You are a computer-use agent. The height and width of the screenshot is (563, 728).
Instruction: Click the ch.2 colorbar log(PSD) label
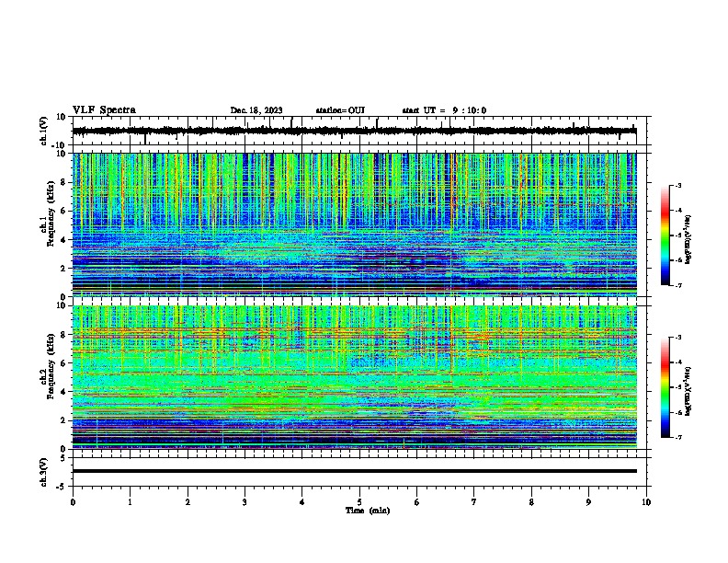688,391
